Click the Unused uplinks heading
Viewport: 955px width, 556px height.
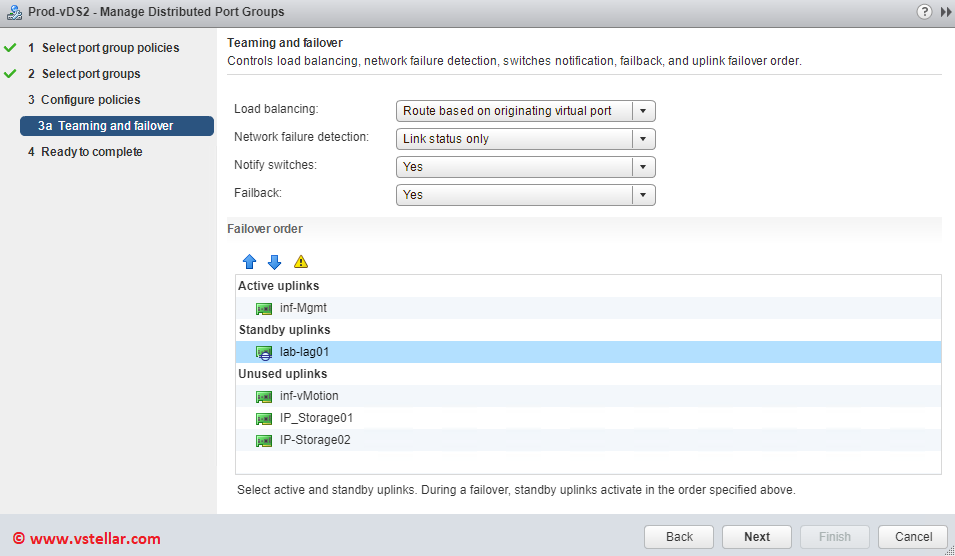[283, 373]
